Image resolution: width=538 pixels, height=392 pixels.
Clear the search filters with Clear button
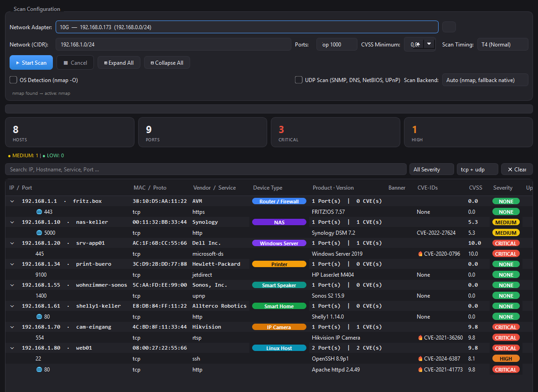tap(517, 170)
